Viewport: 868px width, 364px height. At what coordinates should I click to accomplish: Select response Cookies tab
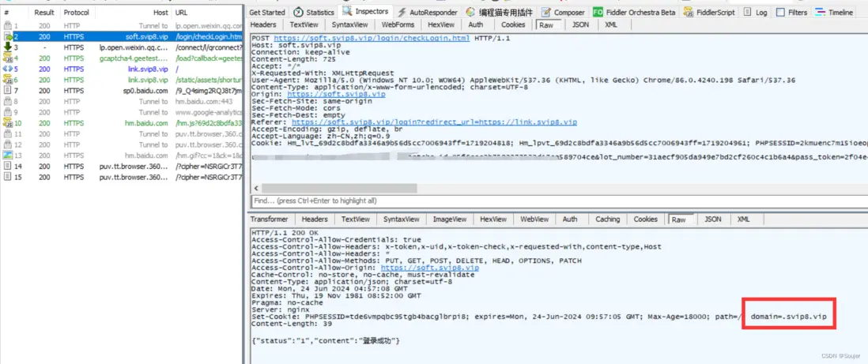pos(645,220)
